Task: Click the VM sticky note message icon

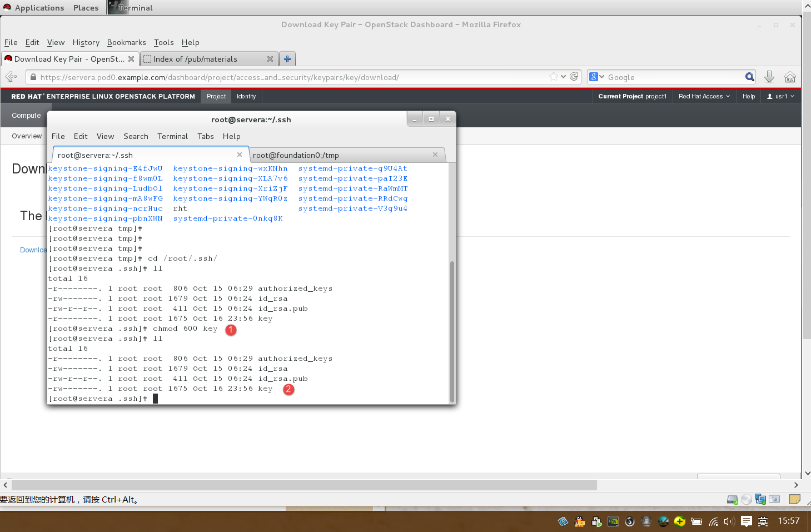Action: (x=795, y=499)
